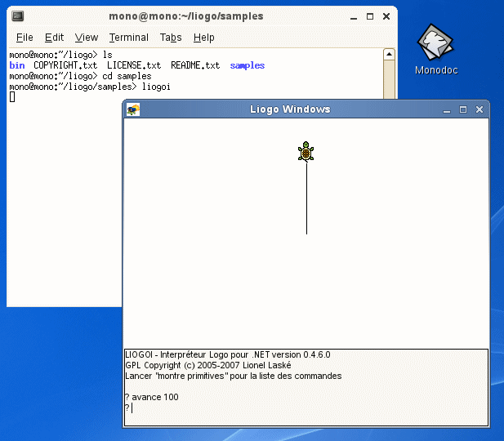The image size is (504, 441).
Task: Close the Liogo Windows window
Action: point(479,109)
